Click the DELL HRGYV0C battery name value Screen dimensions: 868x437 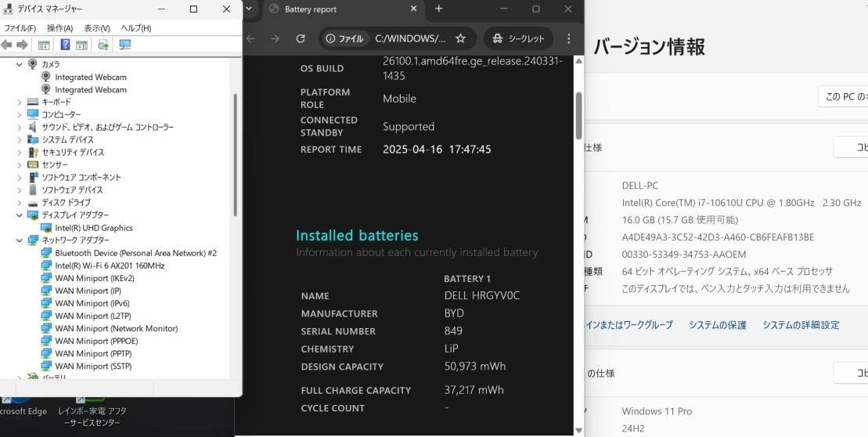click(x=481, y=296)
